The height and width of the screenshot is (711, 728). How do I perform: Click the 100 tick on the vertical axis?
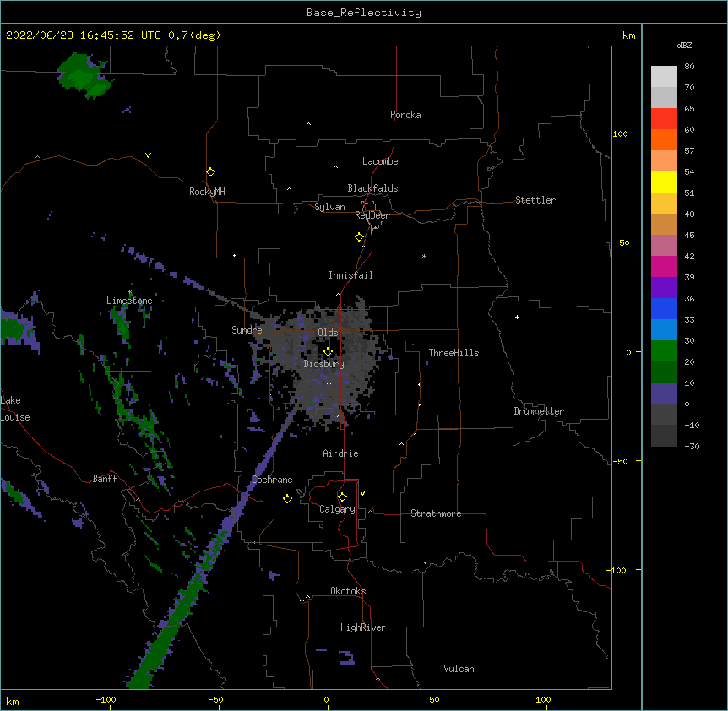620,133
